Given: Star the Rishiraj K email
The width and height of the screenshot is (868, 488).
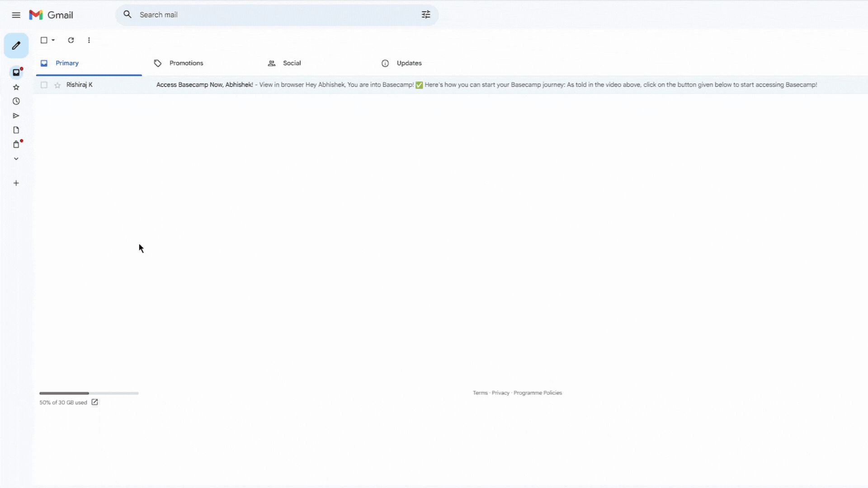Looking at the screenshot, I should 57,85.
